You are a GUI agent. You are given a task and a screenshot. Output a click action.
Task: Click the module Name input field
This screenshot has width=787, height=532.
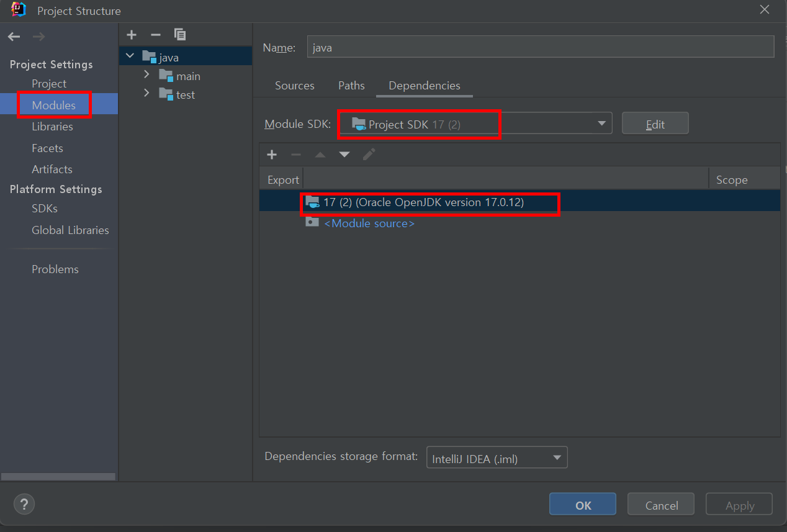pyautogui.click(x=541, y=47)
